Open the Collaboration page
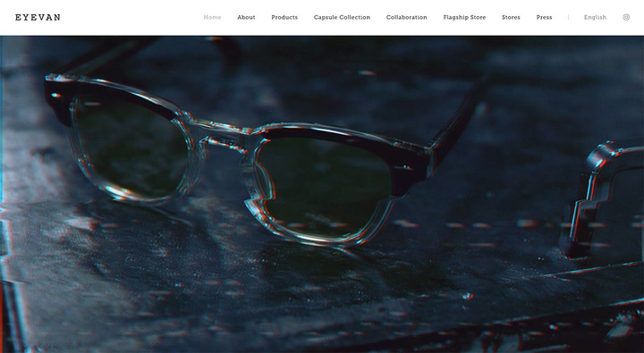This screenshot has height=353, width=644. tap(407, 17)
